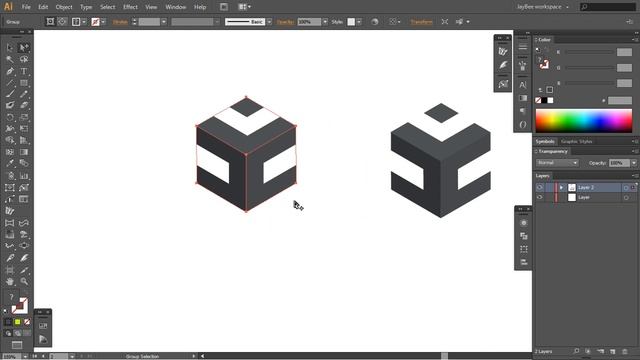Apply Color mode button below fill box
The height and width of the screenshot is (360, 640).
pos(8,322)
